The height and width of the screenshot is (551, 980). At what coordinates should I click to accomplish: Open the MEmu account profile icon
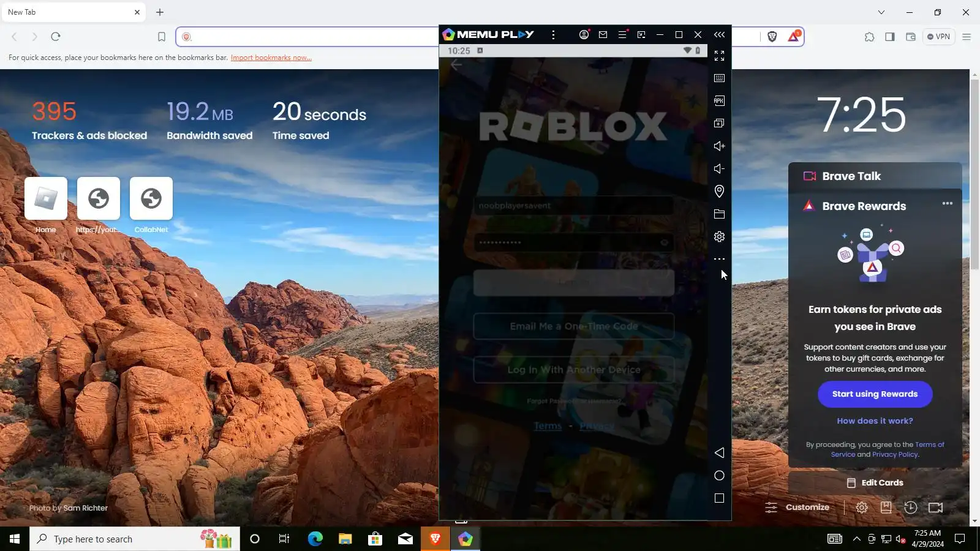[x=584, y=35]
